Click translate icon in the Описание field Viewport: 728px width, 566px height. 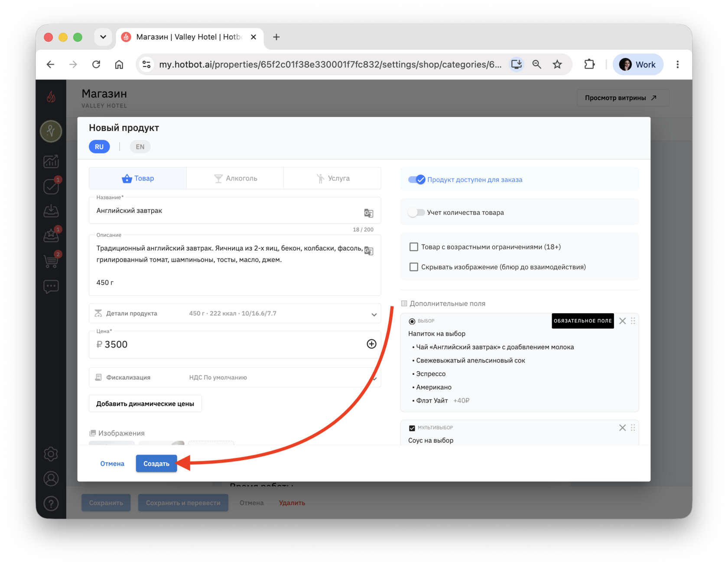[369, 251]
